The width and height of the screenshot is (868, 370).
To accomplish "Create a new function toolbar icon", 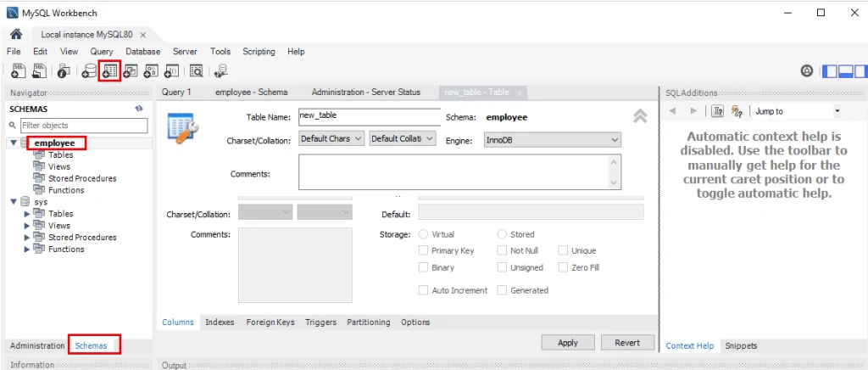I will tap(171, 71).
